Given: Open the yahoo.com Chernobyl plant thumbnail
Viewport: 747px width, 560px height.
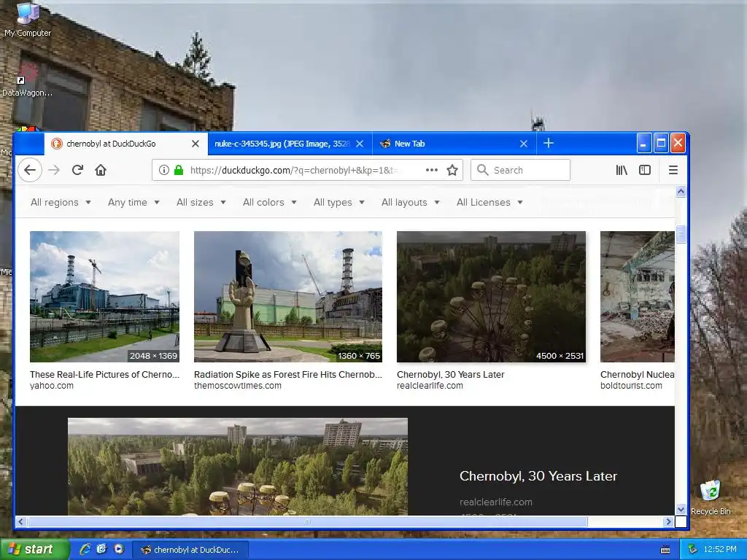Looking at the screenshot, I should click(104, 297).
